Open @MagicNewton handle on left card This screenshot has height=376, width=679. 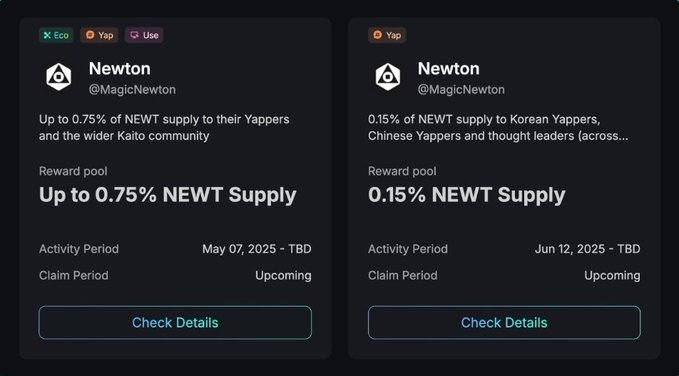[132, 90]
